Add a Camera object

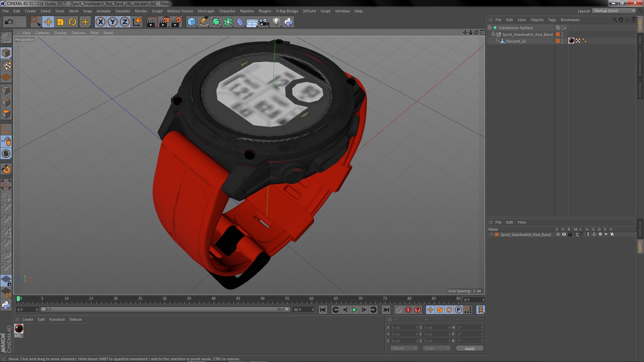pos(264,22)
